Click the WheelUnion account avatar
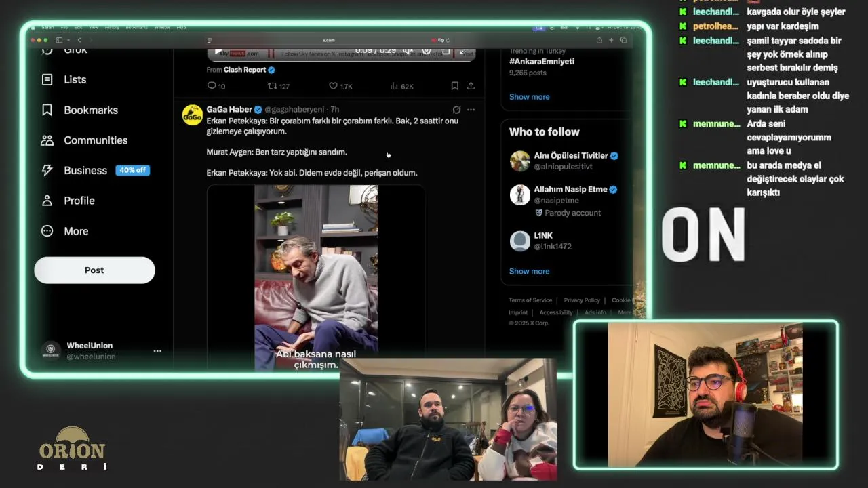The height and width of the screenshot is (488, 868). coord(51,350)
